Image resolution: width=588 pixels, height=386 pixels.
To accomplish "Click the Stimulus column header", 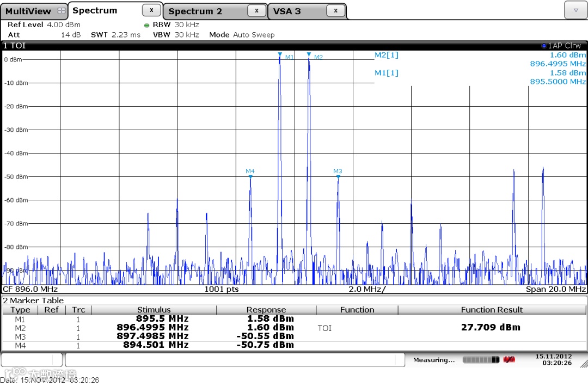I will pos(154,310).
